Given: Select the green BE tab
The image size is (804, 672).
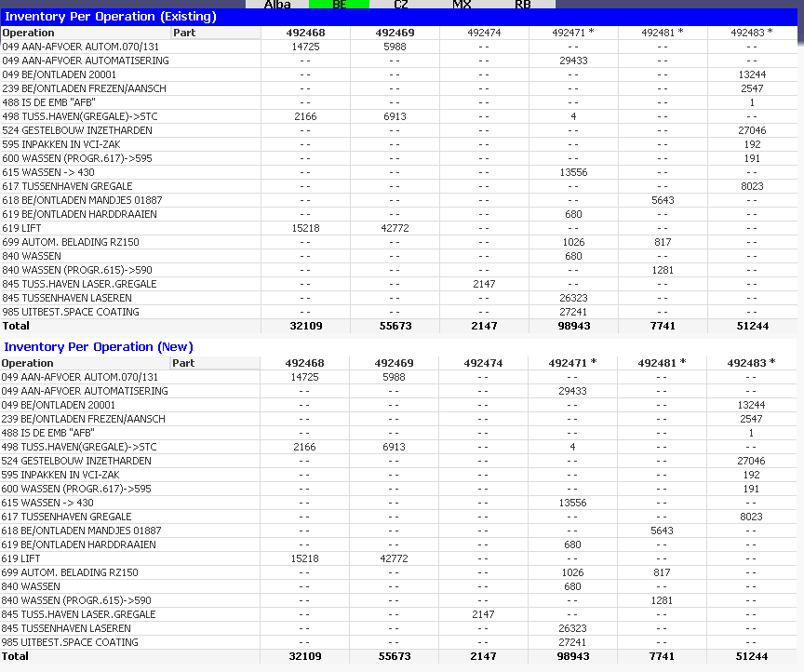Looking at the screenshot, I should coord(339,4).
